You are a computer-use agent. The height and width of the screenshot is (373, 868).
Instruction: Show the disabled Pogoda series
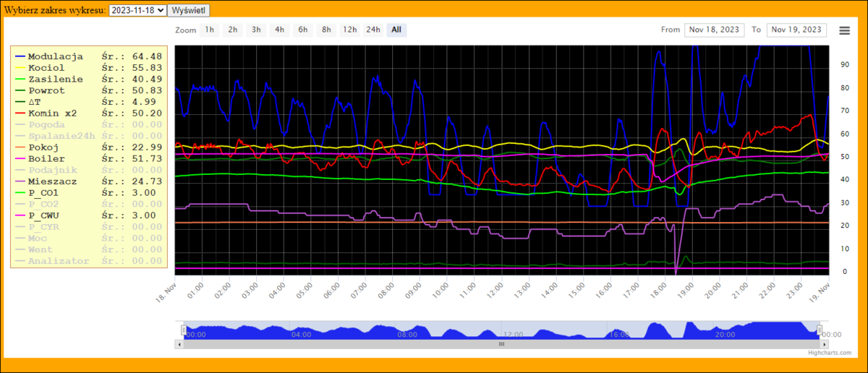tap(48, 125)
